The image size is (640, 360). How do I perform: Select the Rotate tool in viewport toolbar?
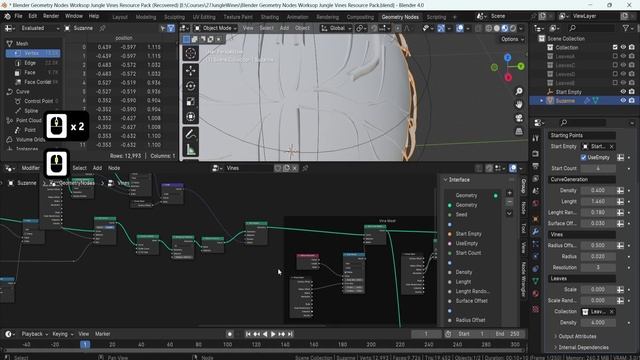(x=190, y=86)
